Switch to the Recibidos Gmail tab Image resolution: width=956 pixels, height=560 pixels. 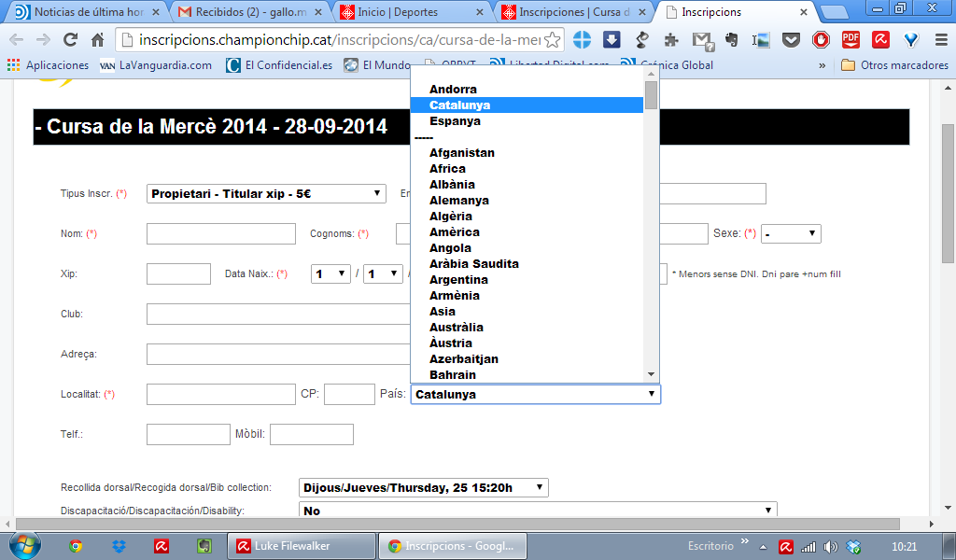click(x=252, y=13)
